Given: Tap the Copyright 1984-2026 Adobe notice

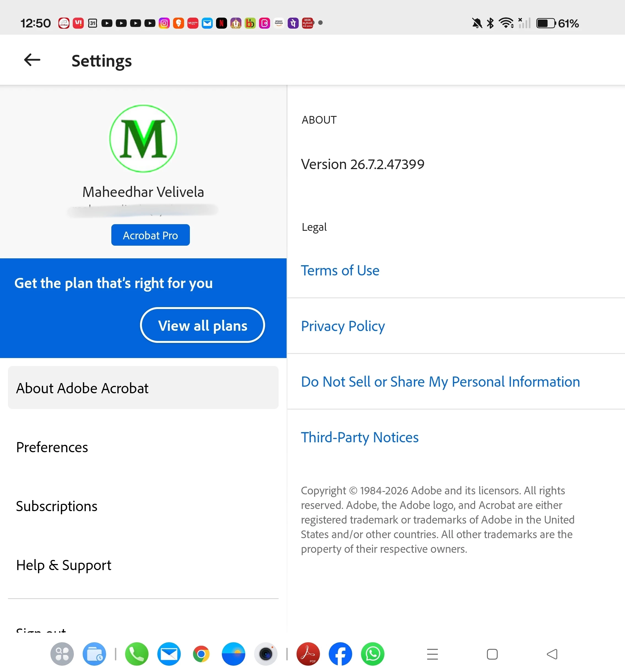Looking at the screenshot, I should coord(438,519).
